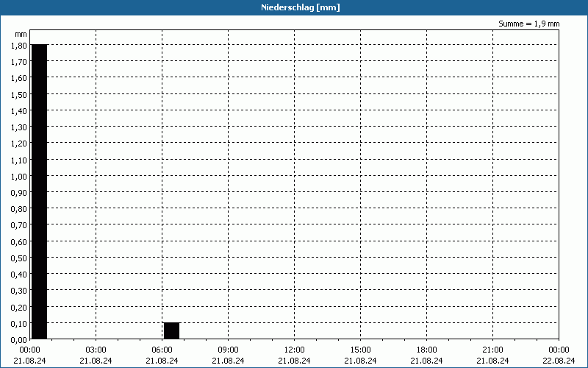588x368 pixels.
Task: Click the y-axis value 0,30
Action: tap(19, 291)
